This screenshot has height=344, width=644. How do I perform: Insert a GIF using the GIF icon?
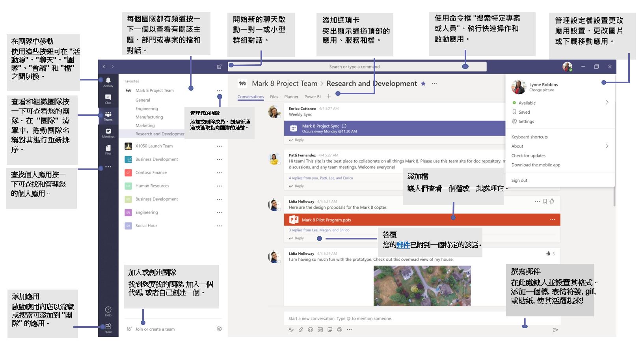point(320,330)
